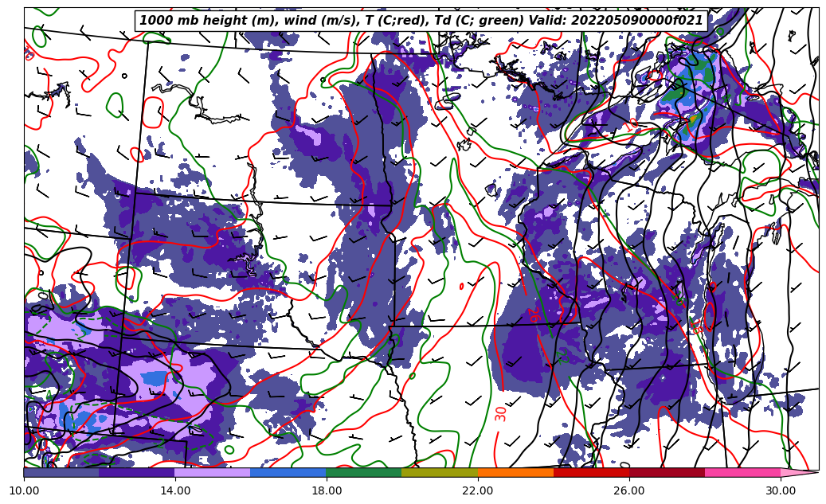The image size is (826, 504).
Task: Click the hot pink 28–30 colorbar segment
Action: (x=742, y=472)
